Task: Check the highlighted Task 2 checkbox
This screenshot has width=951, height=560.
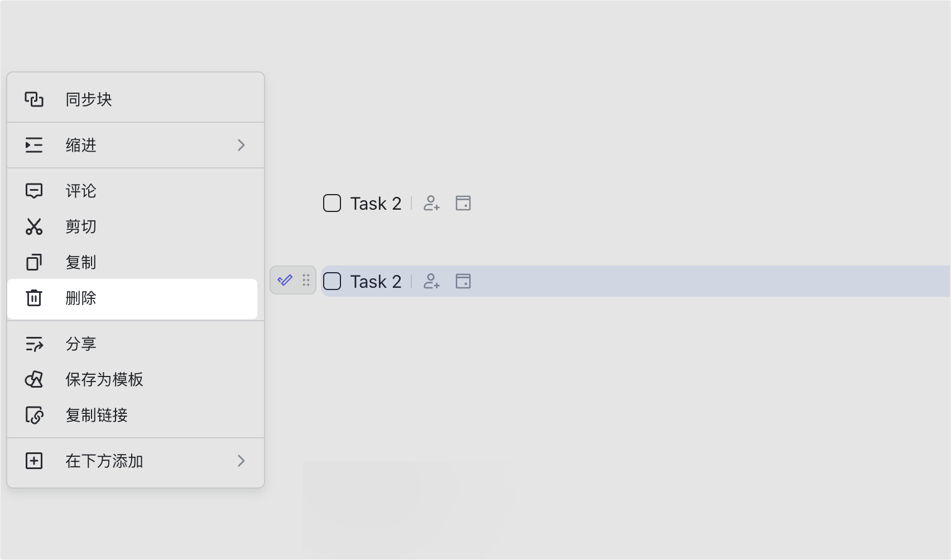Action: click(332, 281)
